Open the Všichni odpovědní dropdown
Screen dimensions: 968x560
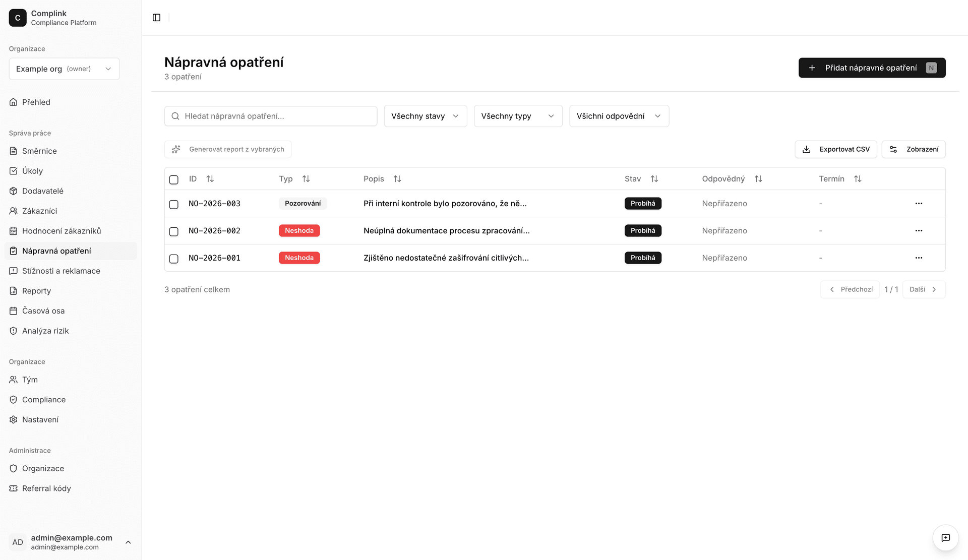click(619, 116)
